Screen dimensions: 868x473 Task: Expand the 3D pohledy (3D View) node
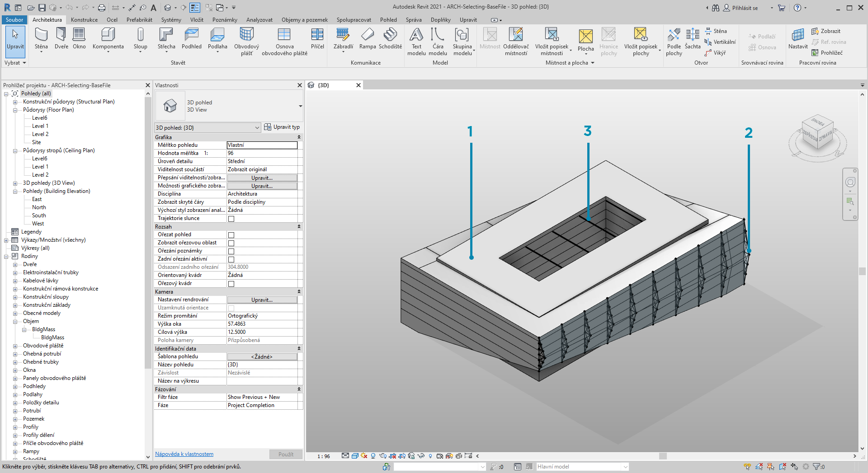(15, 183)
